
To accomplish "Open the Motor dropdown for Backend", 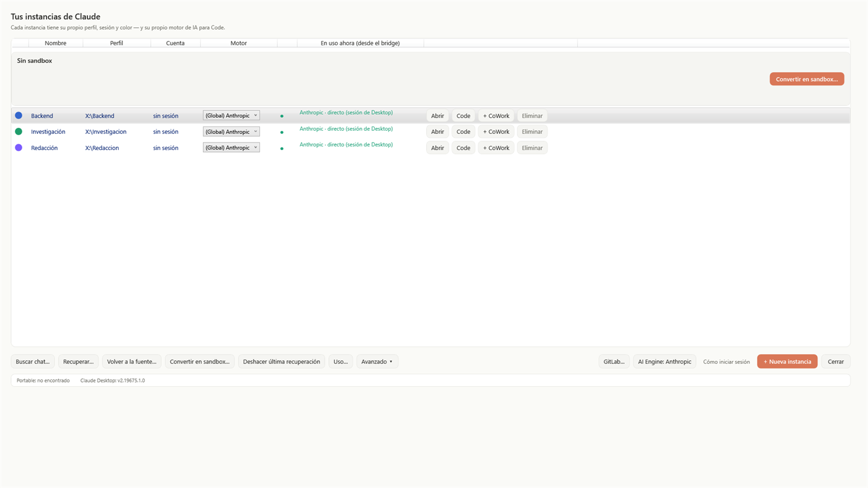I will (231, 115).
